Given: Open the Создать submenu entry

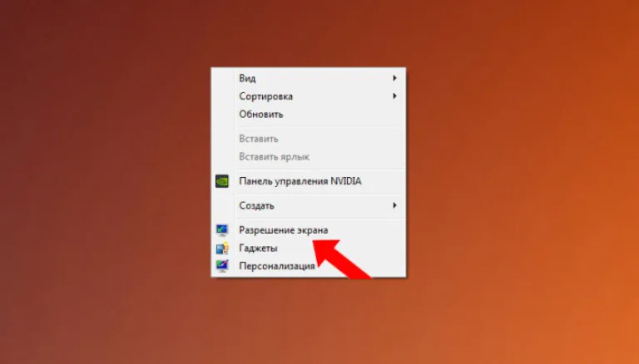Looking at the screenshot, I should (308, 205).
